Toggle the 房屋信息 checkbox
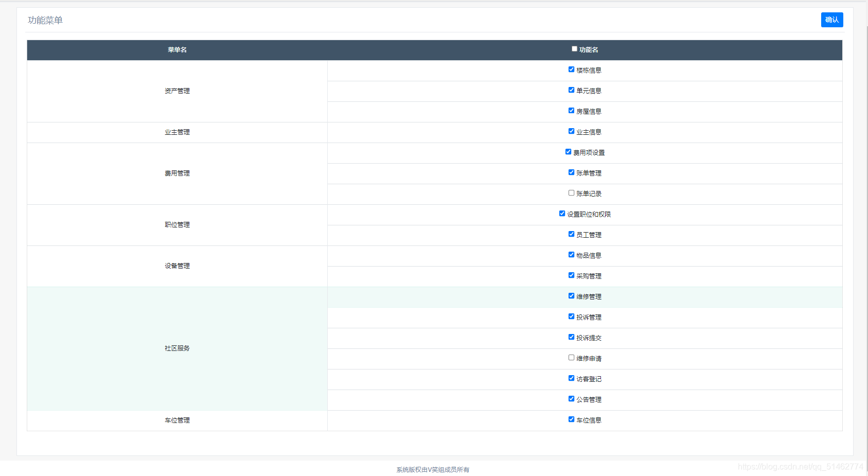This screenshot has height=476, width=868. click(571, 111)
